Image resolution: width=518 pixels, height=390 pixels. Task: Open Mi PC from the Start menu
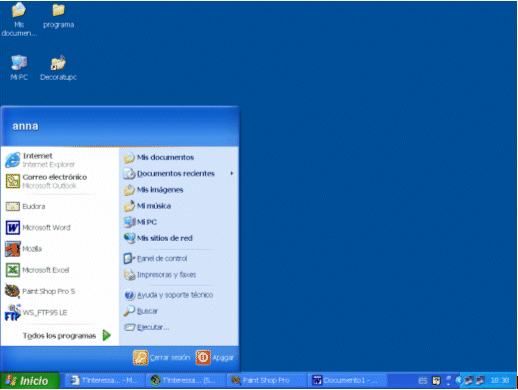point(140,222)
